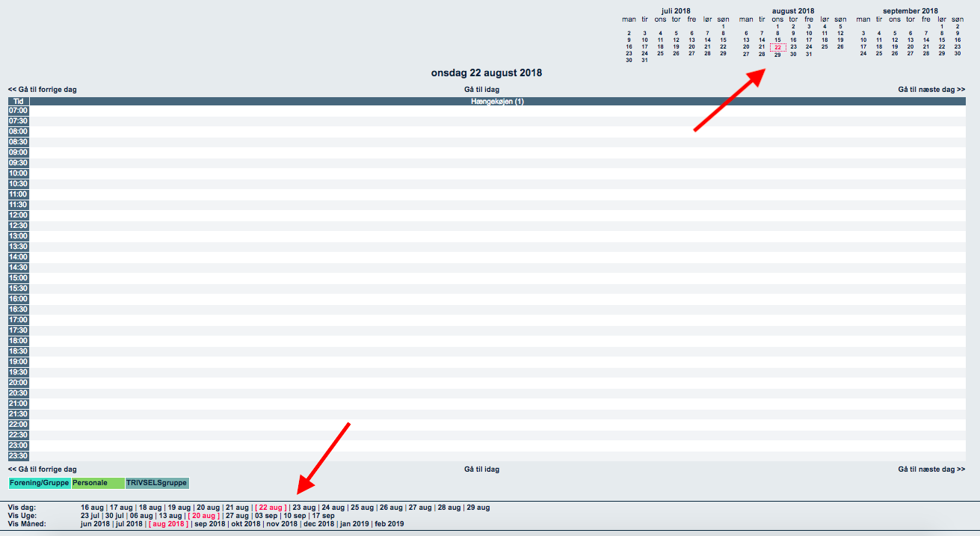Viewport: 980px width, 536px height.
Task: View month sep 2018 in Vis Måned
Action: (x=209, y=524)
